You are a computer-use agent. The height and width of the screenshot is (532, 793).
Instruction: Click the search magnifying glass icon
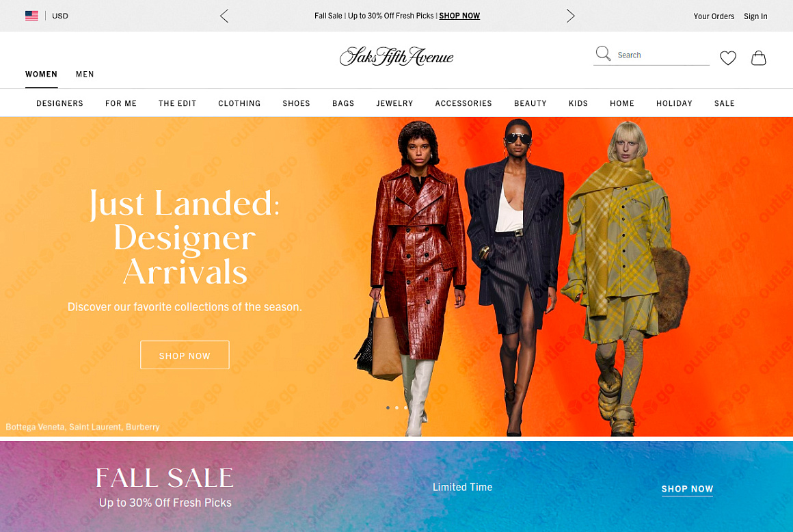(603, 53)
